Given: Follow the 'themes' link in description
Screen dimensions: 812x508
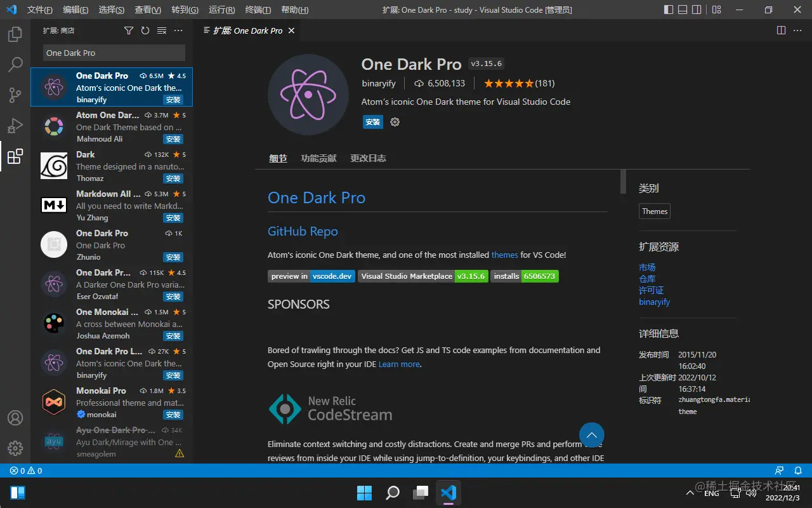Looking at the screenshot, I should click(x=505, y=255).
